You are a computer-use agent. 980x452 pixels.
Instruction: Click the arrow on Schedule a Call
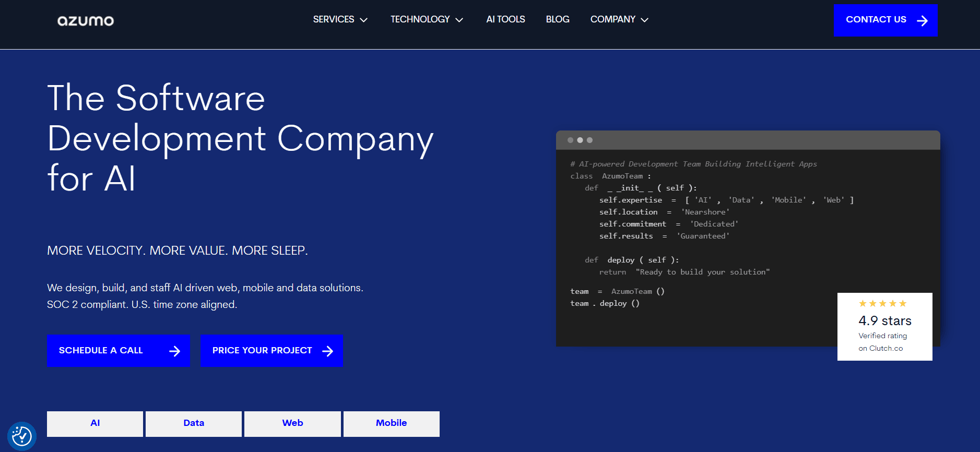[174, 351]
